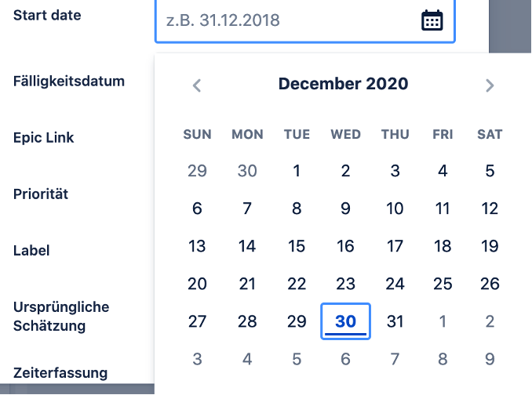532x395 pixels.
Task: Click the Fälligkeitsdatum field label
Action: (69, 82)
